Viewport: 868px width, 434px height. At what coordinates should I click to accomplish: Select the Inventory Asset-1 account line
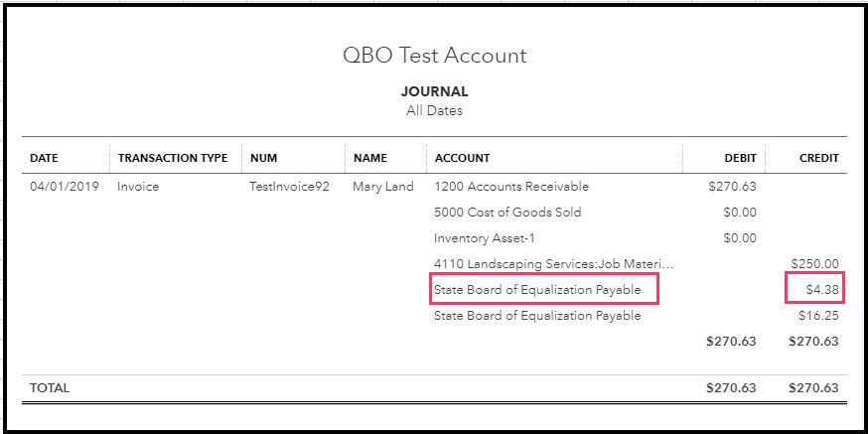tap(485, 238)
